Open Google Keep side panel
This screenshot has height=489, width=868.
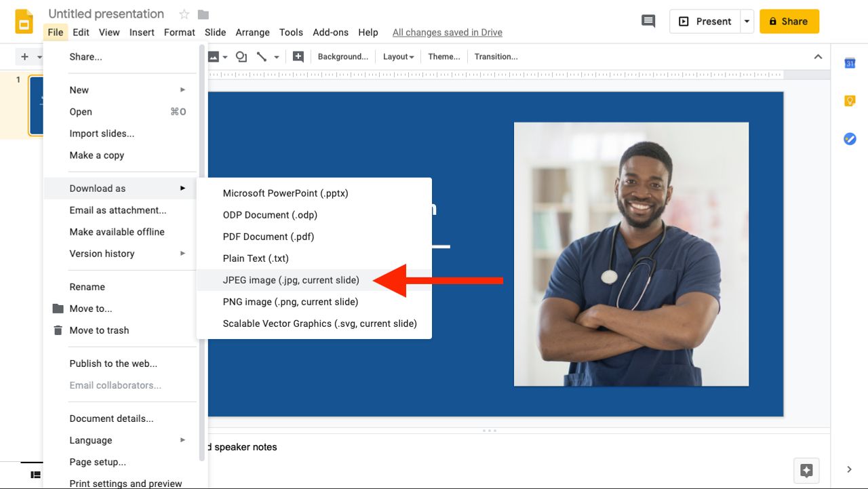click(850, 101)
